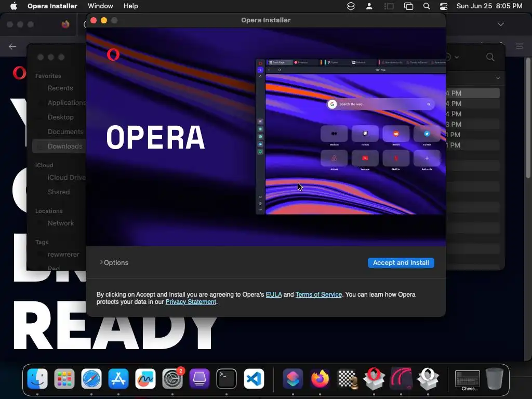Image resolution: width=532 pixels, height=399 pixels.
Task: Open Freeform from the Dock
Action: click(x=145, y=379)
